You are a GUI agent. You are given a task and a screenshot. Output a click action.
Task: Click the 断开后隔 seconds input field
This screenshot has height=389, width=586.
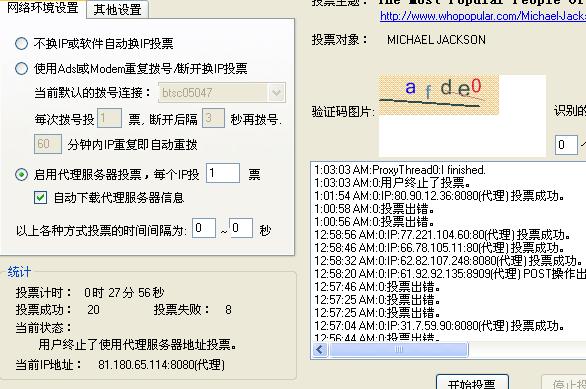213,118
